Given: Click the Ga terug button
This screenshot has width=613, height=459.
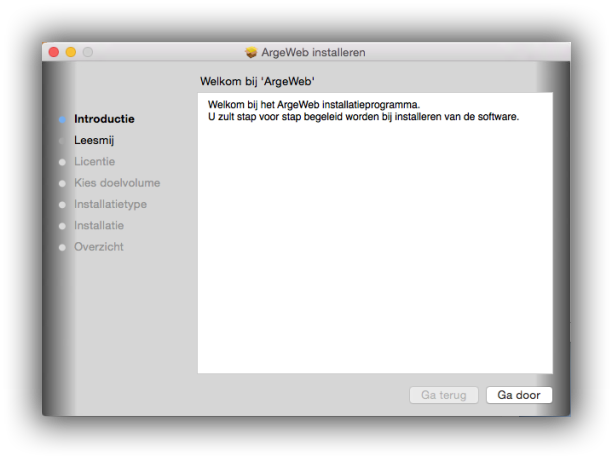Looking at the screenshot, I should click(x=444, y=395).
